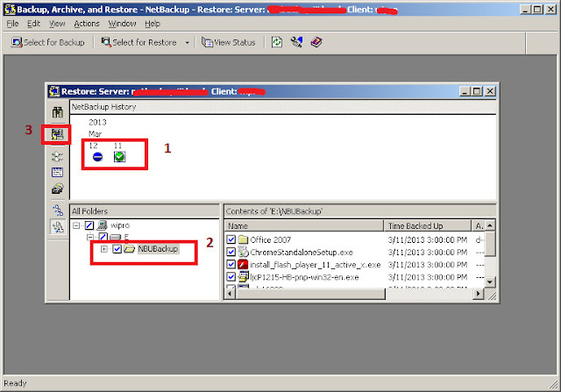
Task: Click horizontal scroll right arrow
Action: click(478, 294)
